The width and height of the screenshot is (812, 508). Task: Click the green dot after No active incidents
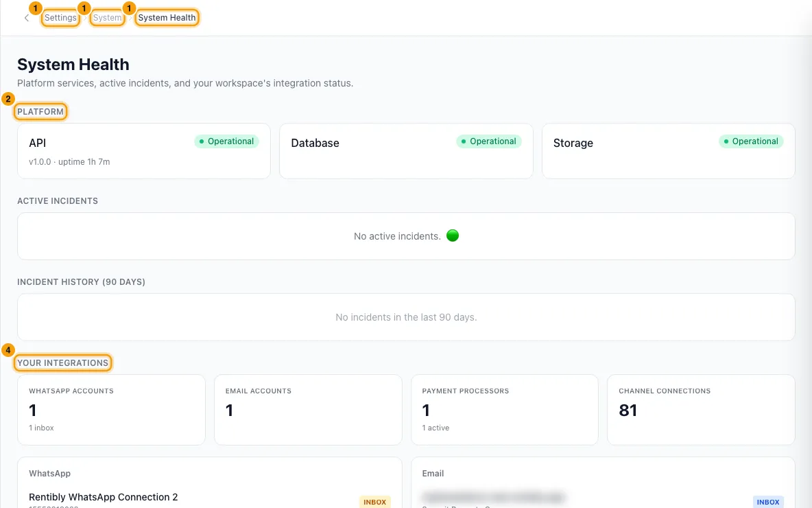point(453,236)
